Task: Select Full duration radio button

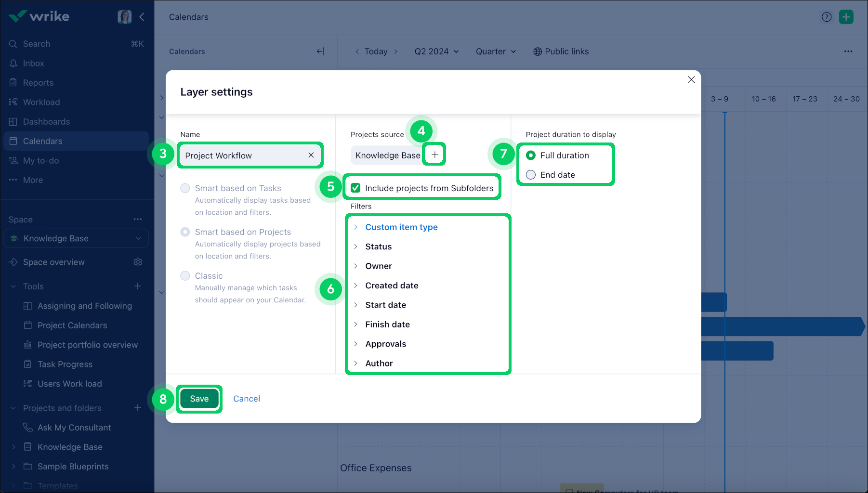Action: point(531,155)
